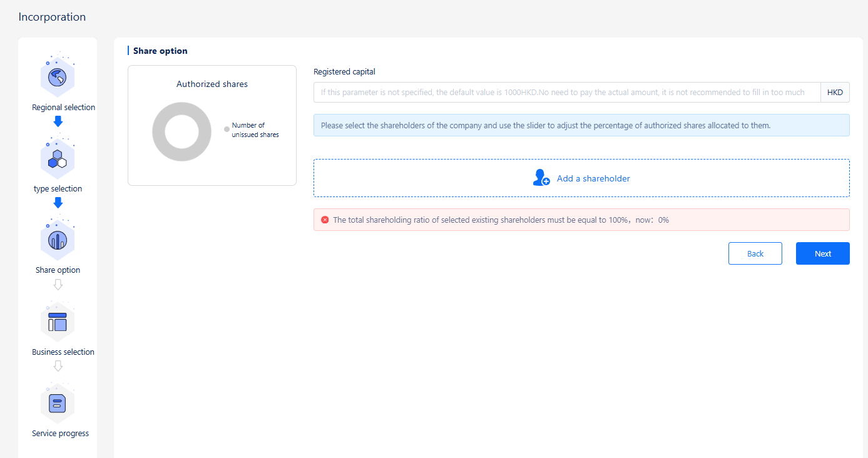
Task: Click the type selection hexagons icon
Action: 58,159
